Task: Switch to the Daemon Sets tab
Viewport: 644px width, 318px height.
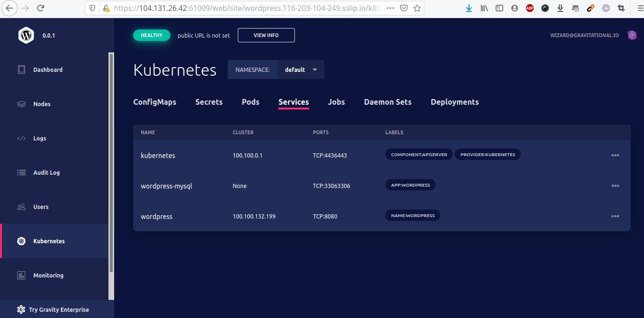Action: (x=388, y=102)
